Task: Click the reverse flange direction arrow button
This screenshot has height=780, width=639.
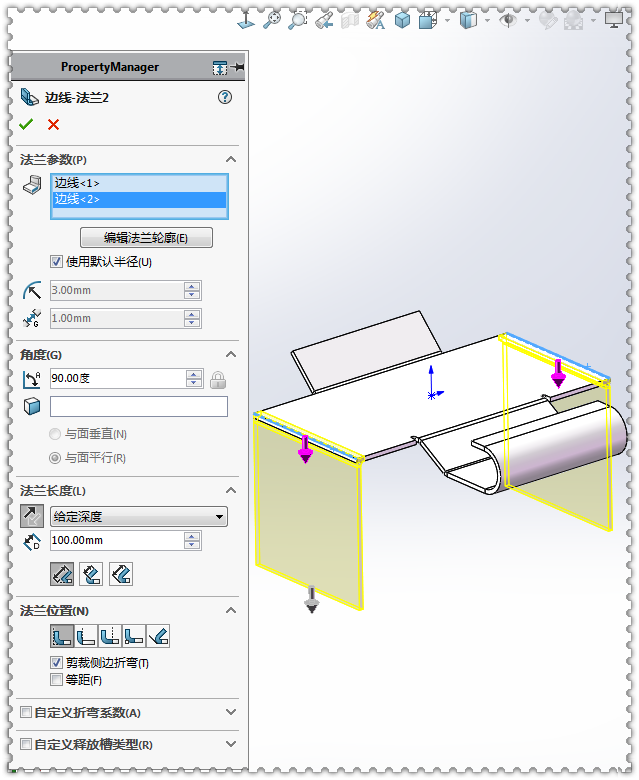Action: click(x=32, y=516)
